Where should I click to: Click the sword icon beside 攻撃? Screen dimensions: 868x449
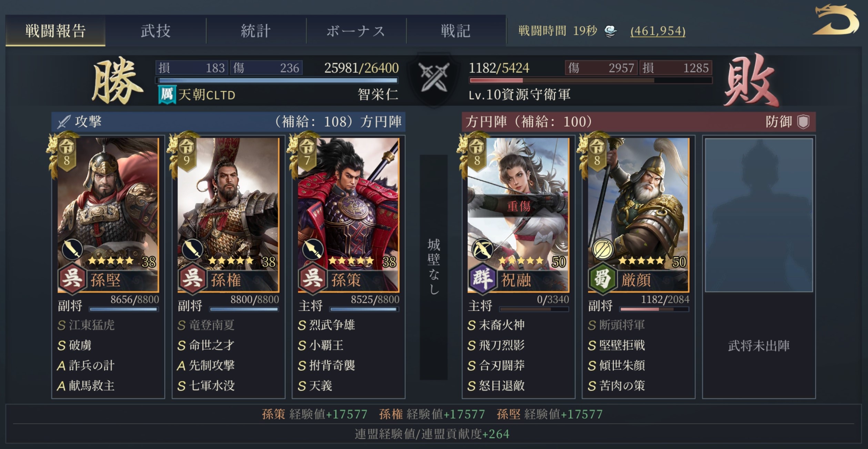(63, 122)
